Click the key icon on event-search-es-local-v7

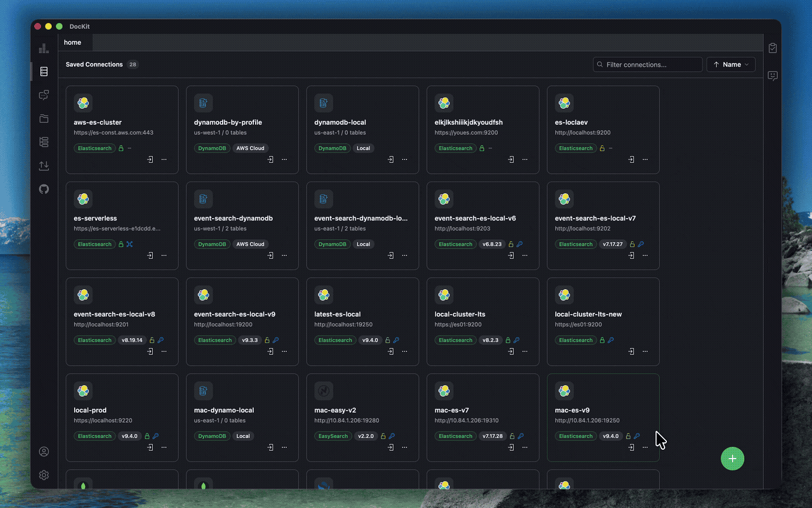(641, 244)
